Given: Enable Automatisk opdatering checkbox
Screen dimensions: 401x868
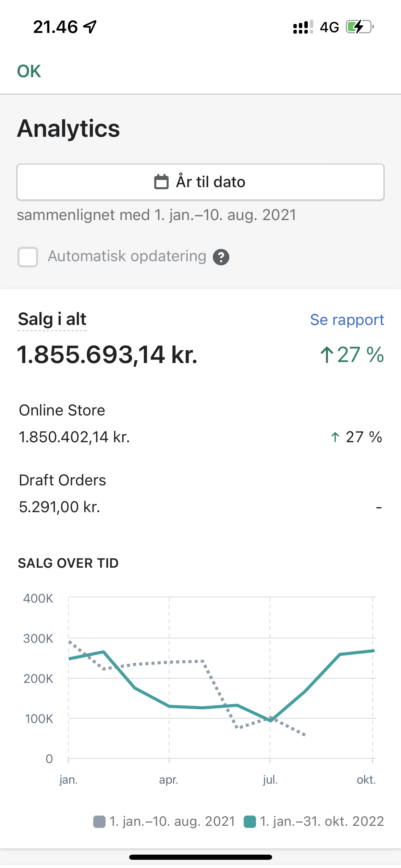Looking at the screenshot, I should click(28, 257).
